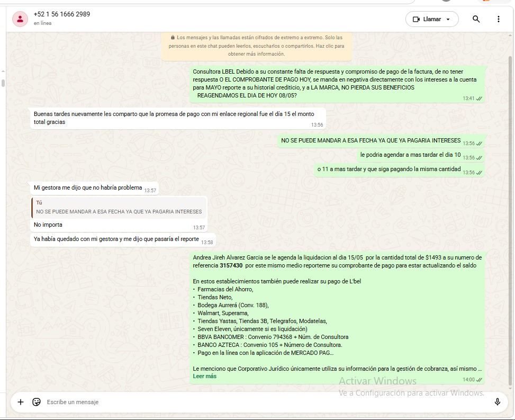Viewport: 515px width, 420px height.
Task: Click the 'en línea' status text
Action: pyautogui.click(x=42, y=23)
